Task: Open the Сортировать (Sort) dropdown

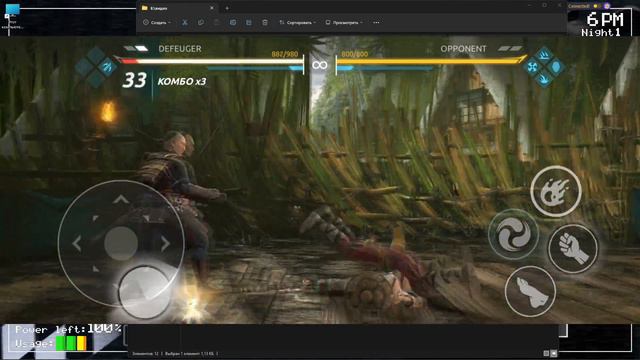Action: 298,22
